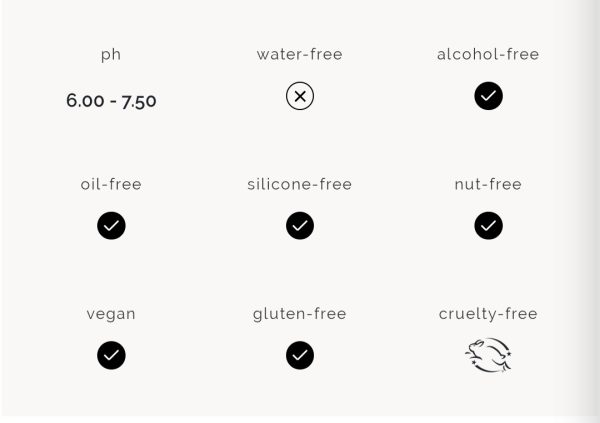Click the alcohol-free checkmark icon
This screenshot has height=423, width=600.
pyautogui.click(x=488, y=96)
